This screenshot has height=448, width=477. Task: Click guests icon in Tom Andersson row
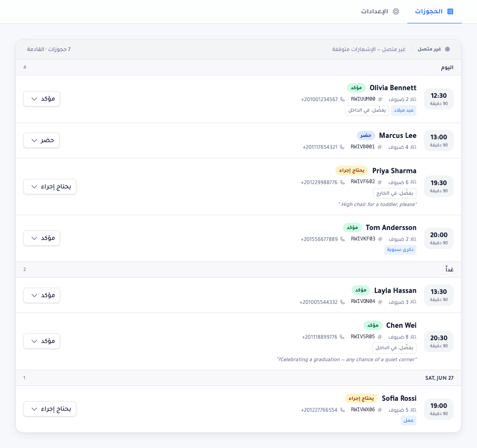pyautogui.click(x=414, y=239)
